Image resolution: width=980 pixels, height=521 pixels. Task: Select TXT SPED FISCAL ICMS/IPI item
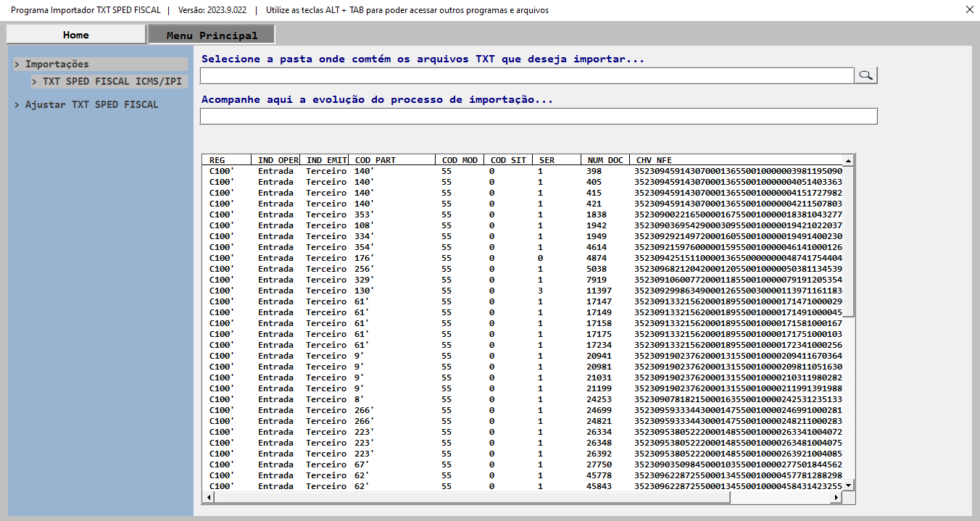(x=112, y=82)
